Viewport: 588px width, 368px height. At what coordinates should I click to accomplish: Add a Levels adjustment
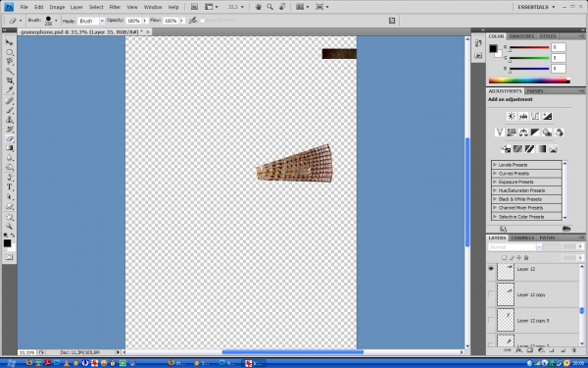(x=523, y=116)
